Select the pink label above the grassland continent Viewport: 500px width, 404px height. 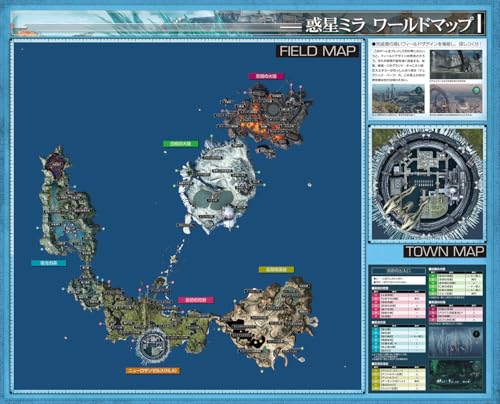[x=196, y=300]
